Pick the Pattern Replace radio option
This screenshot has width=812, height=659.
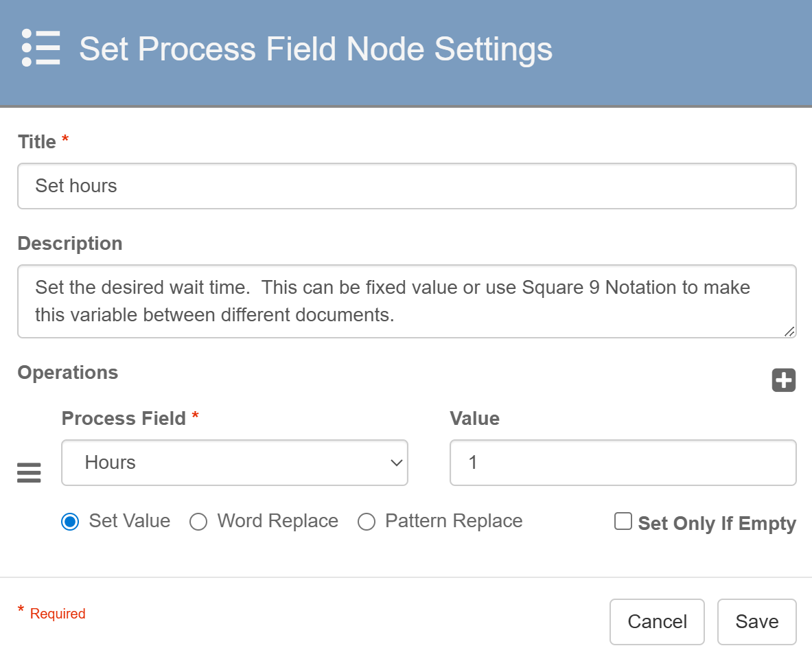point(367,522)
